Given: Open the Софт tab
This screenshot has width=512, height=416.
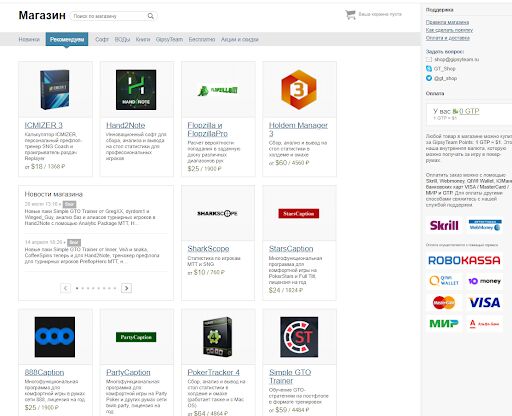Looking at the screenshot, I should pos(102,39).
